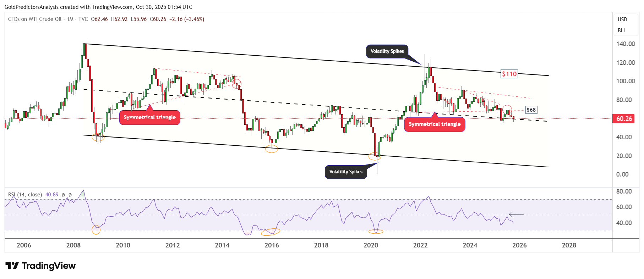Click the $110 resistance price label
644x279 pixels.
click(x=509, y=74)
